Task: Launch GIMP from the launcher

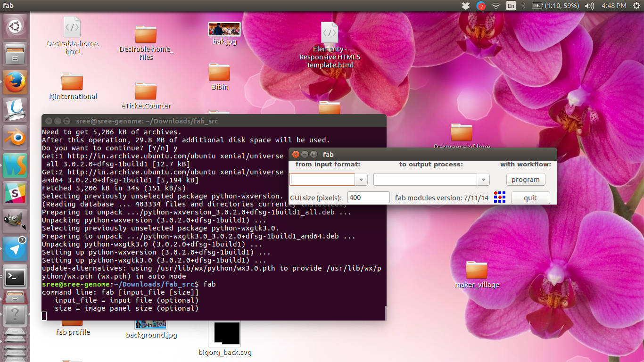Action: [15, 220]
